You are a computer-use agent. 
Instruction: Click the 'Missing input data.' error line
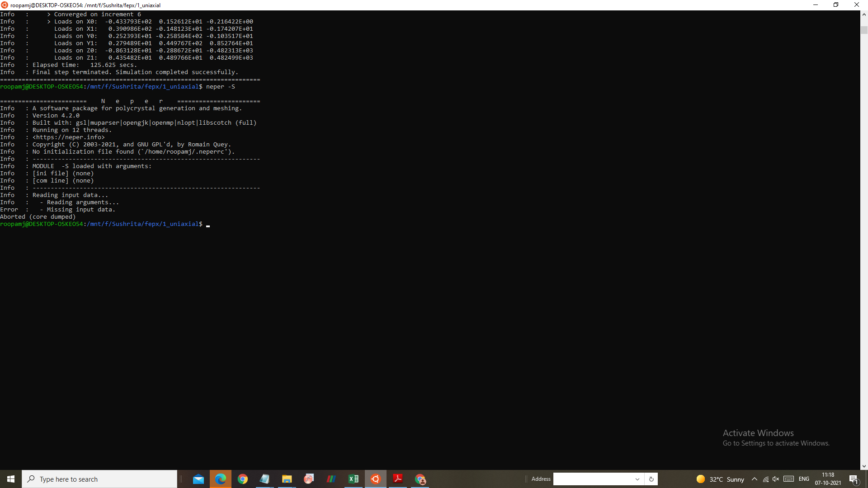click(x=58, y=210)
